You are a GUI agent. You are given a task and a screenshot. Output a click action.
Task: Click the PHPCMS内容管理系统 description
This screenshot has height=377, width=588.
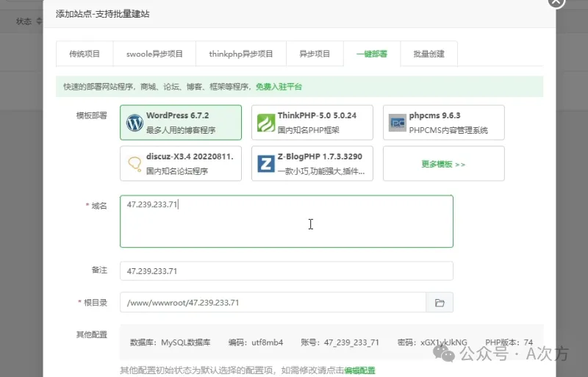click(x=448, y=130)
